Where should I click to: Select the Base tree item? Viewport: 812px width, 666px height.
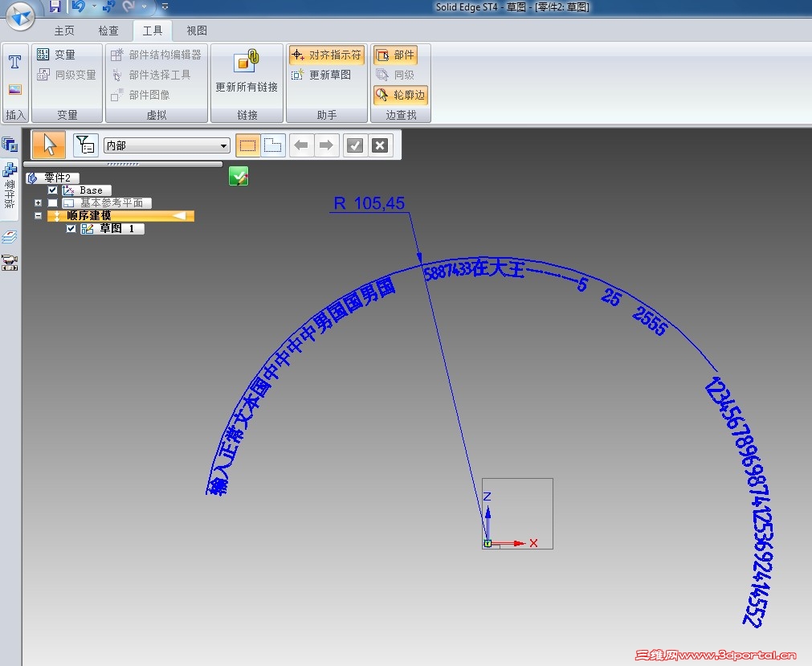(x=87, y=190)
